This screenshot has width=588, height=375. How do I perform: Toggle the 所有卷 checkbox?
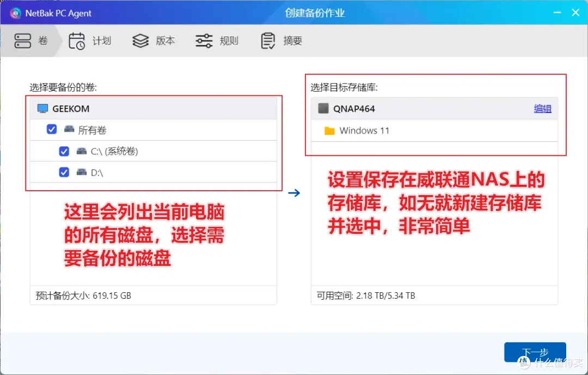[x=52, y=129]
